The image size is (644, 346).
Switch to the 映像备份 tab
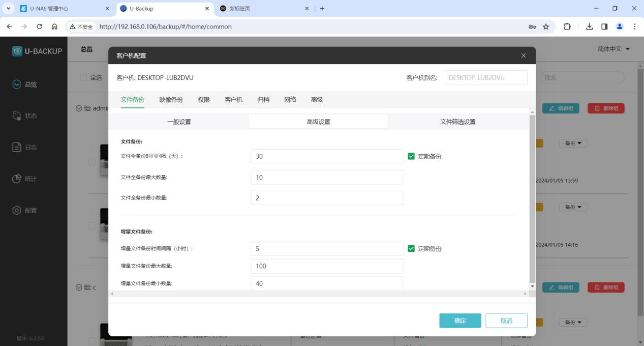point(171,100)
